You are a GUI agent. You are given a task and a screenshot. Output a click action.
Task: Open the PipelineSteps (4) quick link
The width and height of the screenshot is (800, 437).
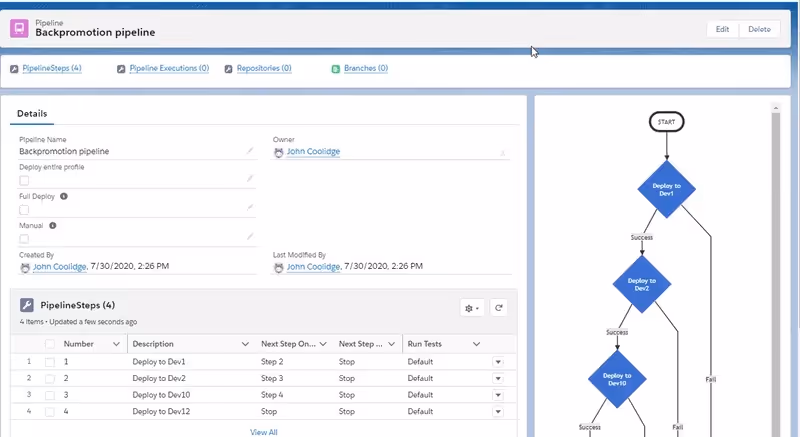tap(52, 68)
